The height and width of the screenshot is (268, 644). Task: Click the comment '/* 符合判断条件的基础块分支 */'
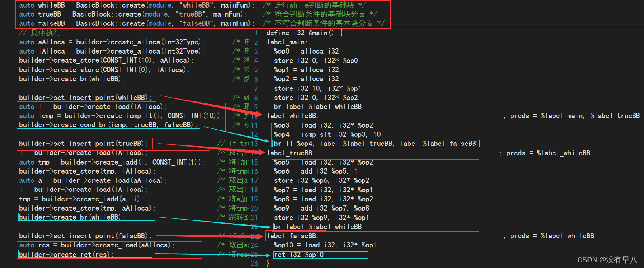tap(320, 14)
